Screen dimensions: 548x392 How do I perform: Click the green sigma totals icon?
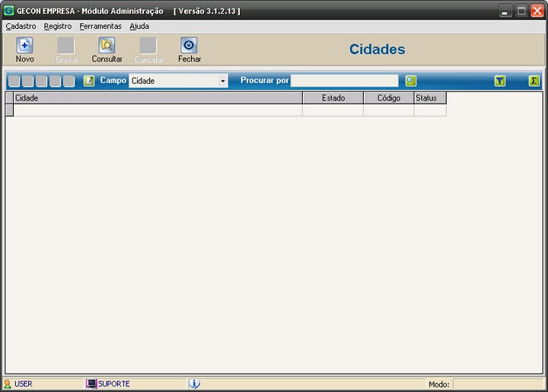(534, 81)
